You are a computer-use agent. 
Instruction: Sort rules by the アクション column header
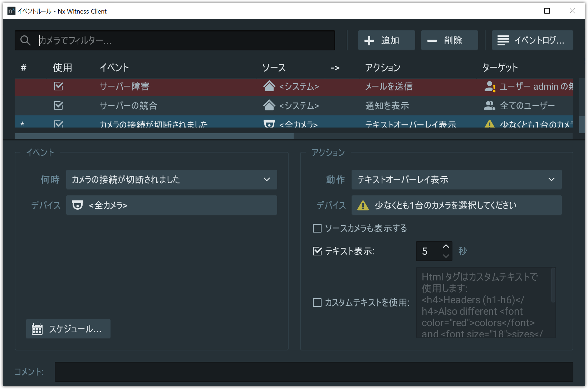point(382,68)
